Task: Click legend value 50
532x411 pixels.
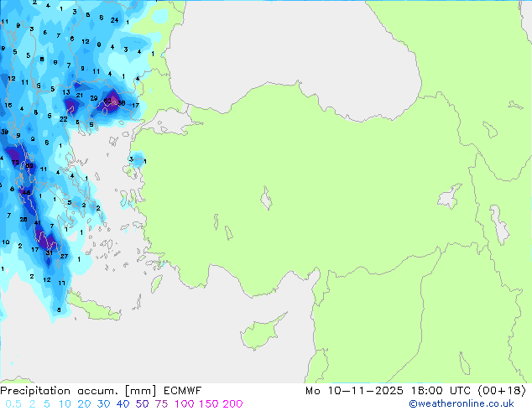Action: coord(142,404)
